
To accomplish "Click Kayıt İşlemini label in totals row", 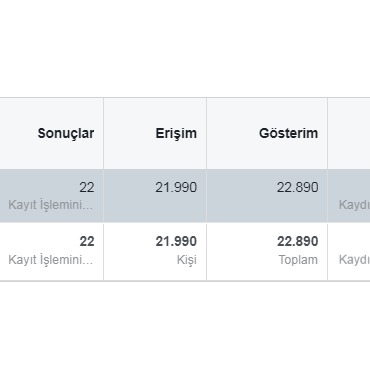I will coord(51,260).
